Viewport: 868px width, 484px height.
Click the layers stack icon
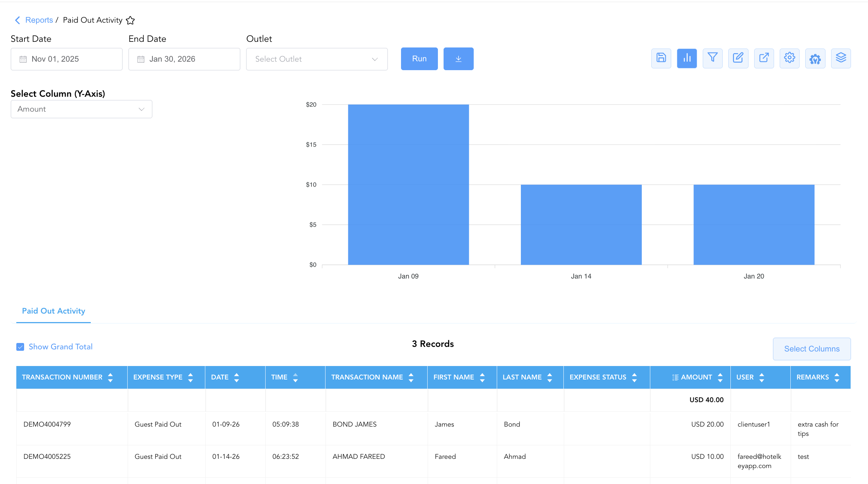pos(841,58)
